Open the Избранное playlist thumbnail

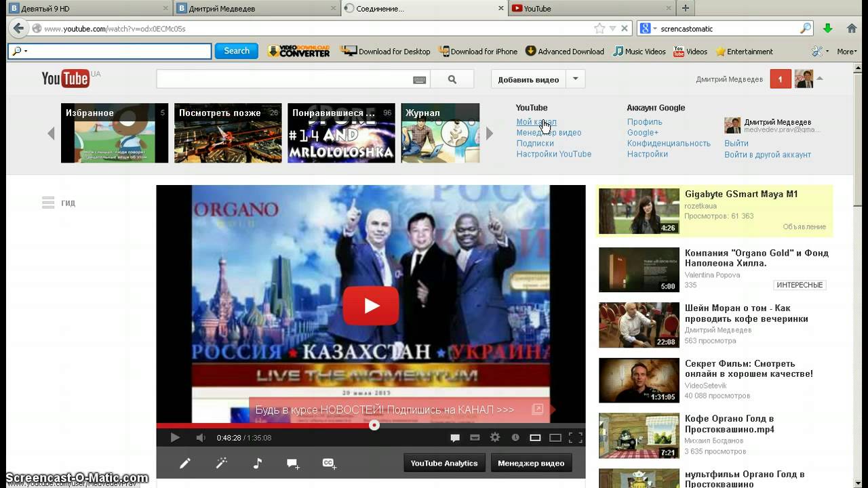pyautogui.click(x=115, y=133)
